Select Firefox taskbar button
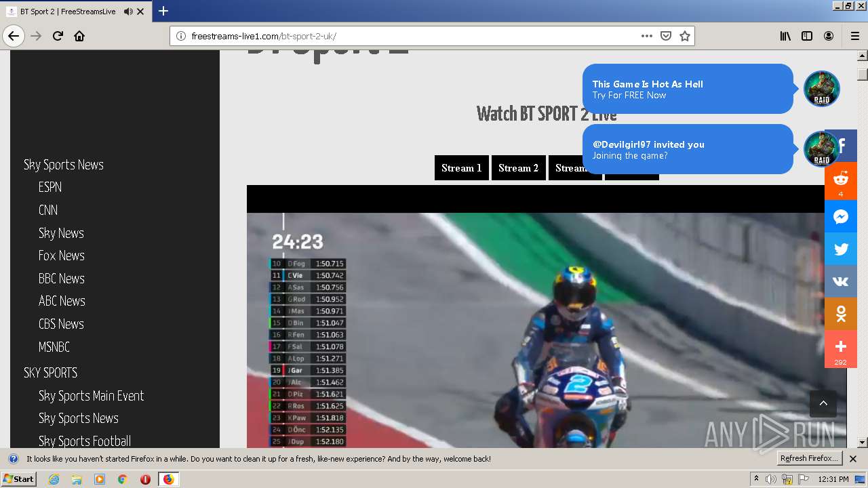The image size is (868, 488). tap(168, 479)
